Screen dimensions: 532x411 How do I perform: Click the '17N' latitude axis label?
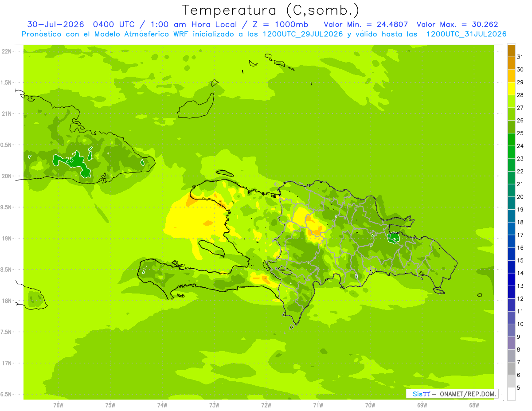[x=7, y=364]
